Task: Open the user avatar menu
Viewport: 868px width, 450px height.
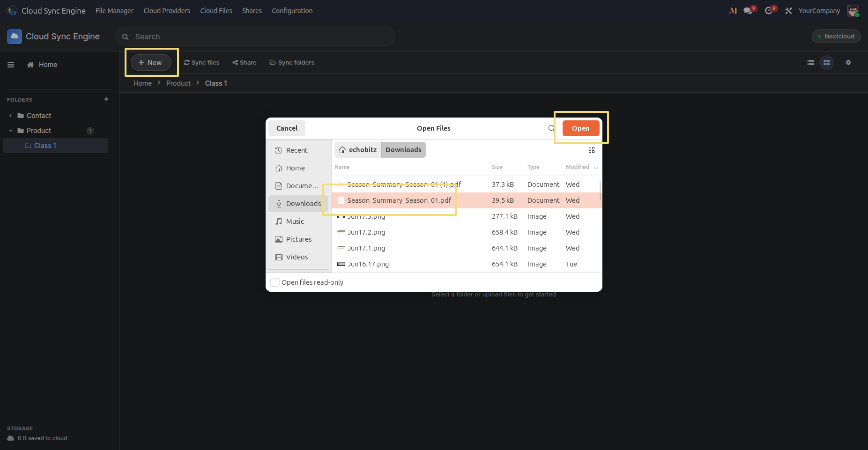Action: point(853,11)
